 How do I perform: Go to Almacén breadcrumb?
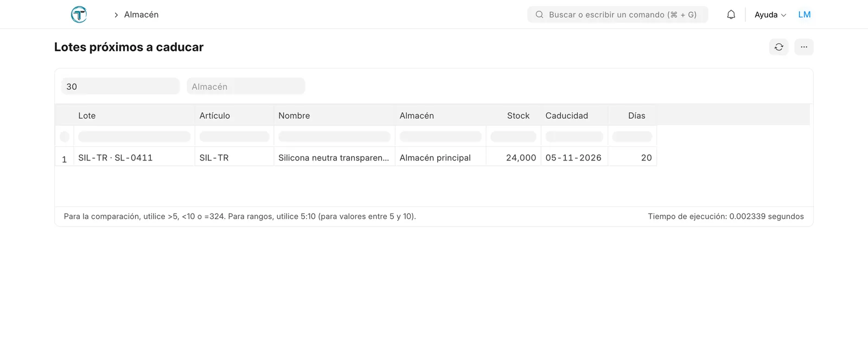pyautogui.click(x=141, y=15)
